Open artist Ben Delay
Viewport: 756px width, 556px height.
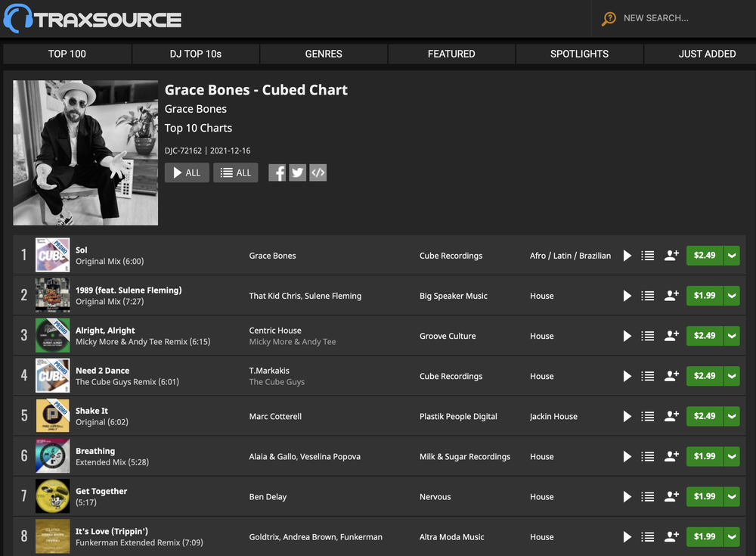coord(268,497)
